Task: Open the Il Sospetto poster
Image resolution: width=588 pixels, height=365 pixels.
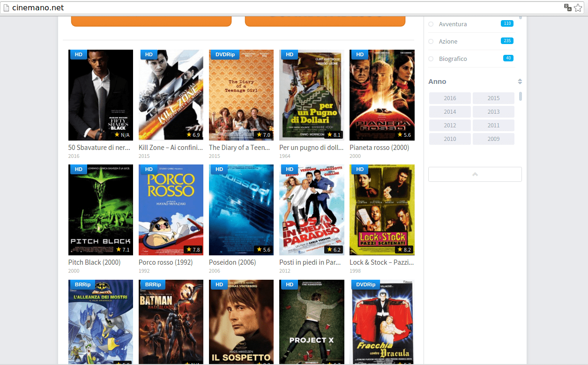Action: [x=241, y=322]
